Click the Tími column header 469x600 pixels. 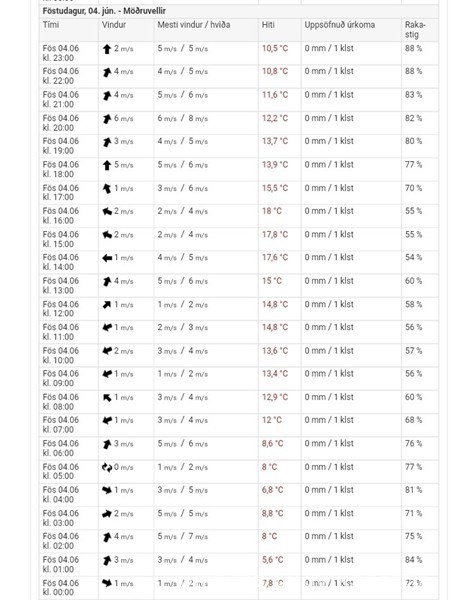point(51,25)
